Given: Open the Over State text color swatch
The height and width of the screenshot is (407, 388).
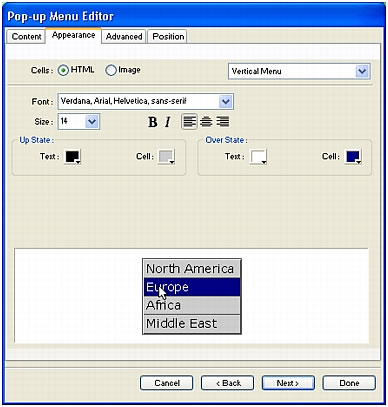Looking at the screenshot, I should coord(259,157).
